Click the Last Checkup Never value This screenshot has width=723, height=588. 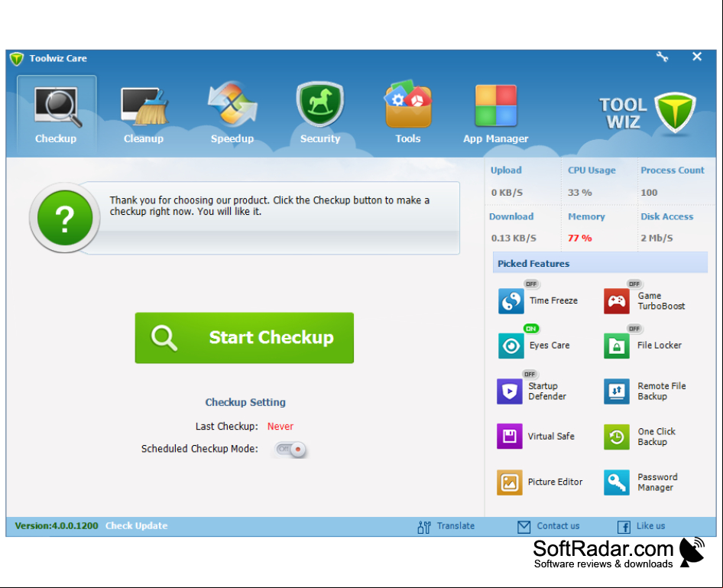coord(280,426)
